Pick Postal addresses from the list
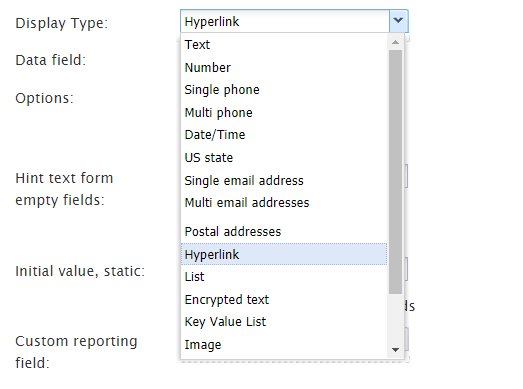Viewport: 523px width, 389px height. pyautogui.click(x=284, y=232)
